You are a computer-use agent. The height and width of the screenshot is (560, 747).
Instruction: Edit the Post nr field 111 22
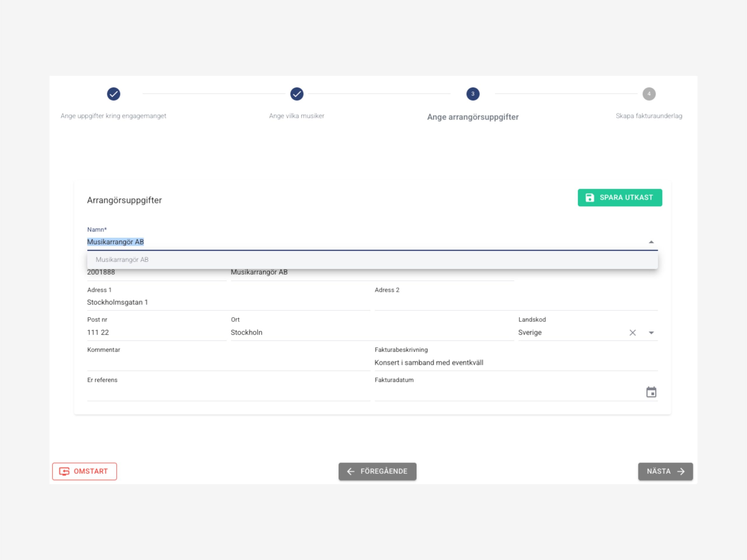(156, 332)
